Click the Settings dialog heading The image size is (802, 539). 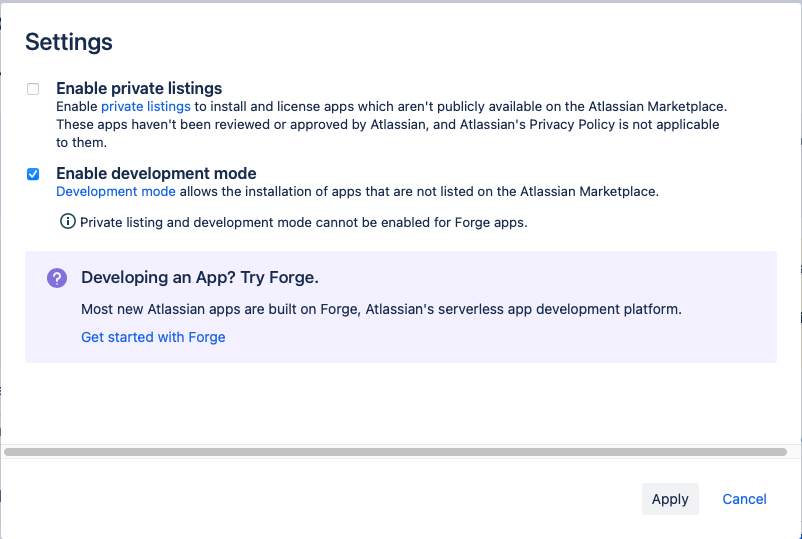tap(69, 42)
